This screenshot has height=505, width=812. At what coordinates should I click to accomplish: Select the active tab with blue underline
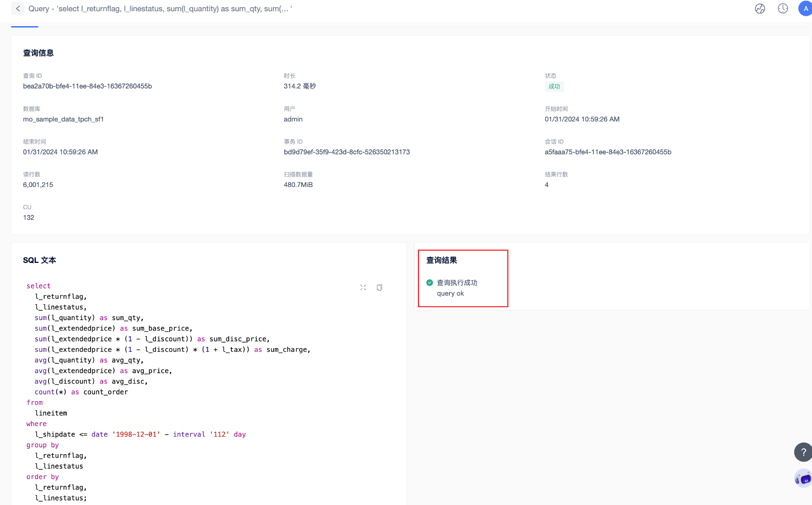(x=24, y=25)
